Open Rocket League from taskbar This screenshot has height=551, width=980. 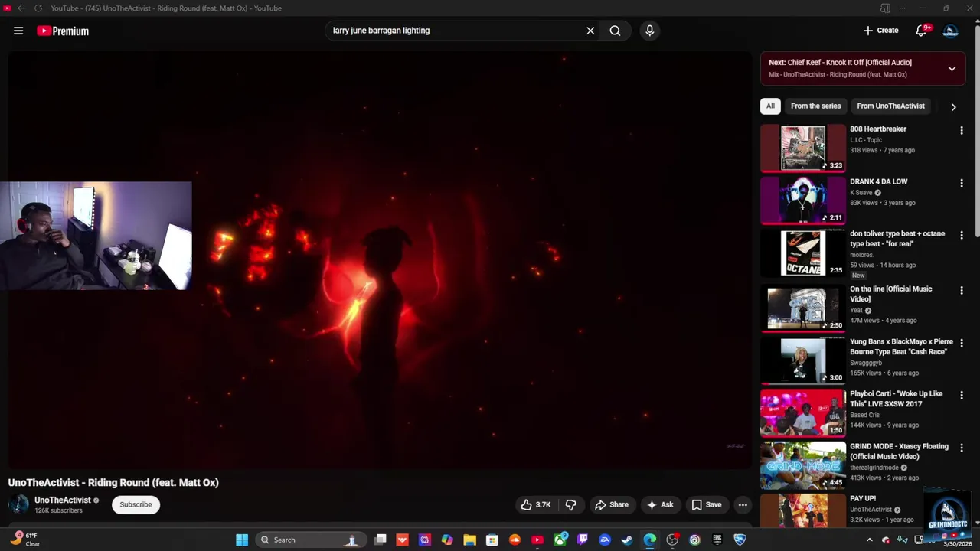(740, 540)
